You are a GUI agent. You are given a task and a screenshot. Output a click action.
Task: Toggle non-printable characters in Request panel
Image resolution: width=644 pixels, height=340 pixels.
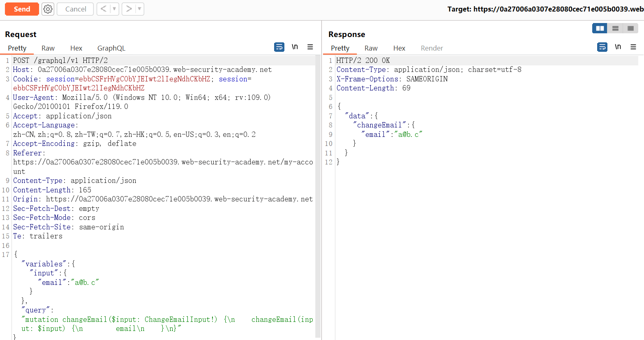[x=295, y=47]
